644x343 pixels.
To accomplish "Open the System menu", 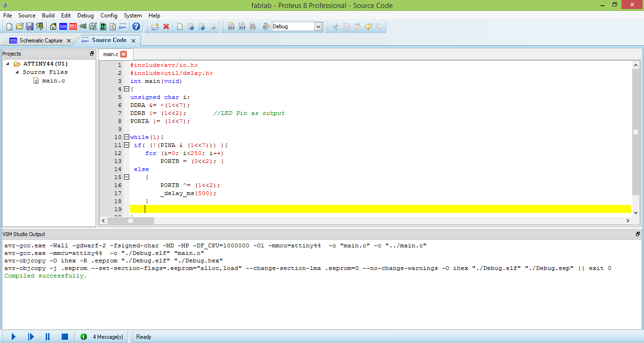I will pos(133,16).
